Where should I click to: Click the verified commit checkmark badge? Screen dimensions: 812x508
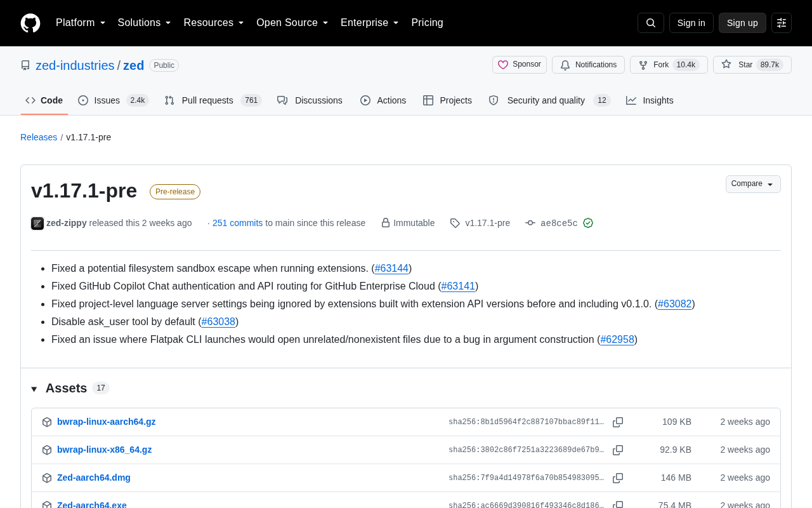pos(588,223)
